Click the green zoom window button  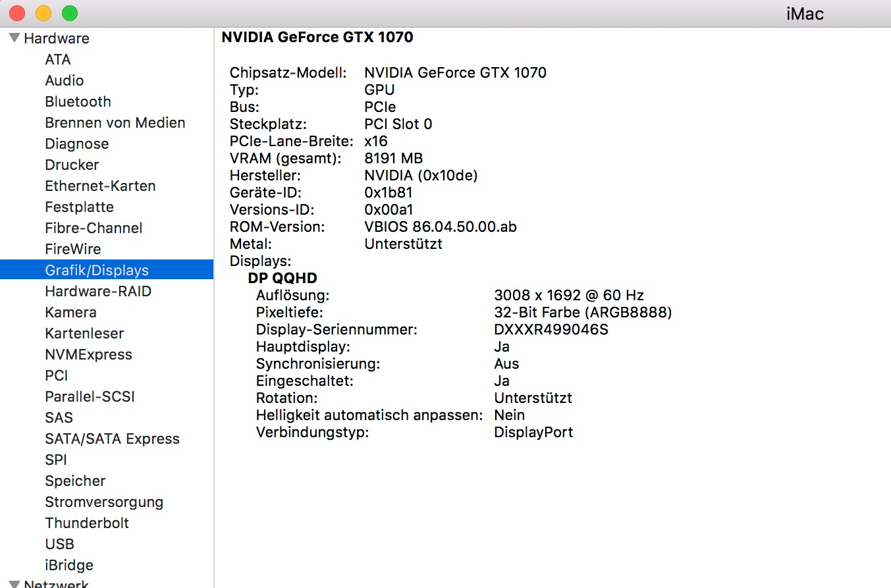click(x=69, y=13)
